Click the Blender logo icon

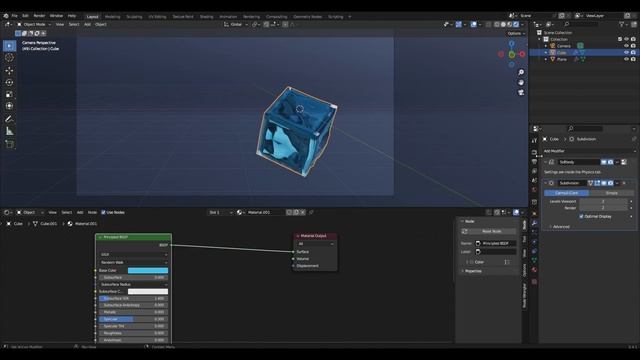coord(6,16)
